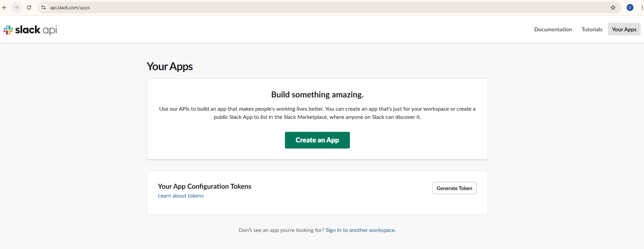Click the browser forward arrow
Screen dimensions: 644x249
pyautogui.click(x=17, y=7)
